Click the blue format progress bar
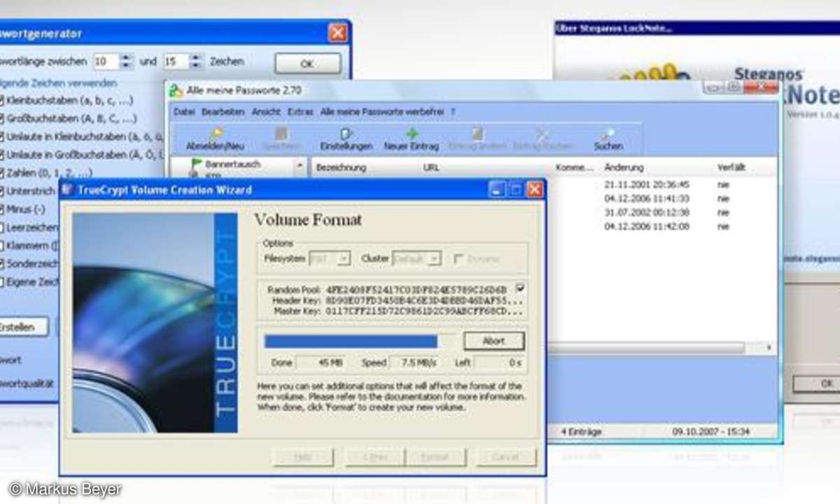 point(351,341)
